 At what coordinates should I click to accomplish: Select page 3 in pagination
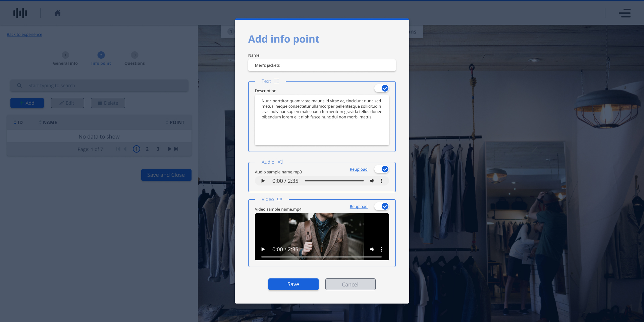click(158, 149)
